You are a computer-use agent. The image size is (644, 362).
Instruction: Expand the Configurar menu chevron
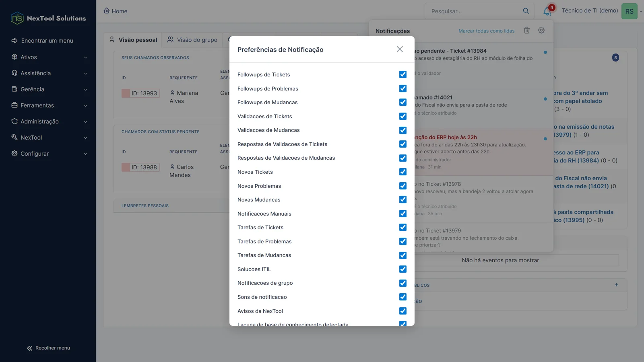tap(85, 154)
